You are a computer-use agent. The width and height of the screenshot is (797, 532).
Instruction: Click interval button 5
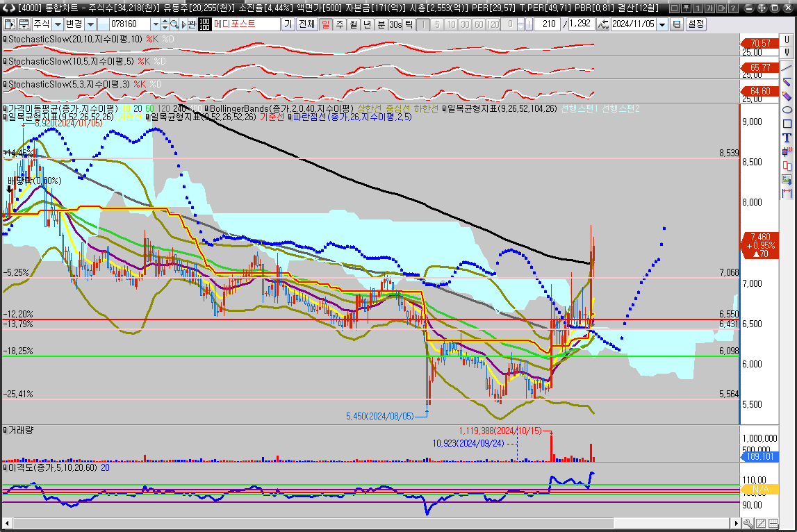[436, 24]
